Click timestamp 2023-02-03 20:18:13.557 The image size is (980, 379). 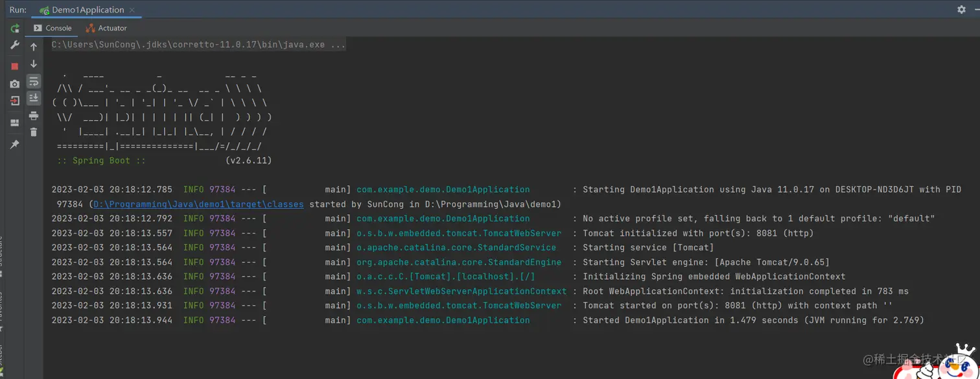click(112, 233)
